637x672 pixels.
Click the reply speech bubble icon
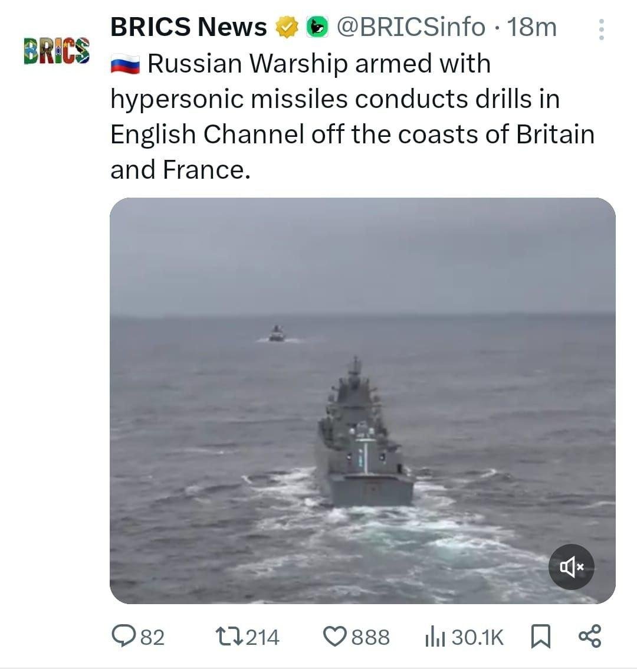pyautogui.click(x=123, y=637)
